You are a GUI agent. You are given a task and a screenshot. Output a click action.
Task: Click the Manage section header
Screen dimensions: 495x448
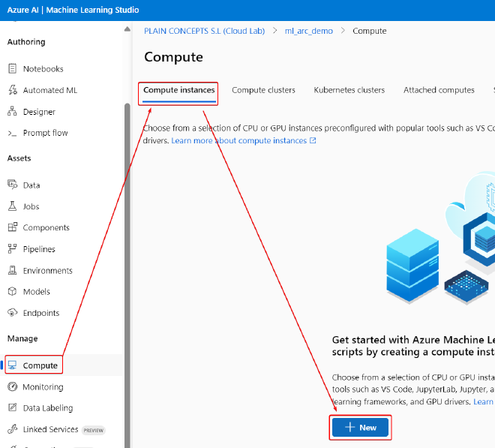[x=22, y=338]
